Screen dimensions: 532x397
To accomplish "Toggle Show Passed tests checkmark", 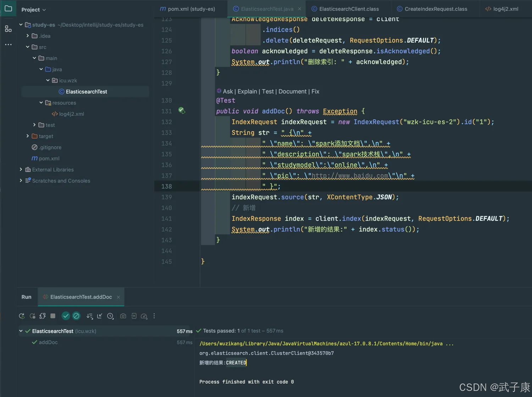I will point(66,316).
